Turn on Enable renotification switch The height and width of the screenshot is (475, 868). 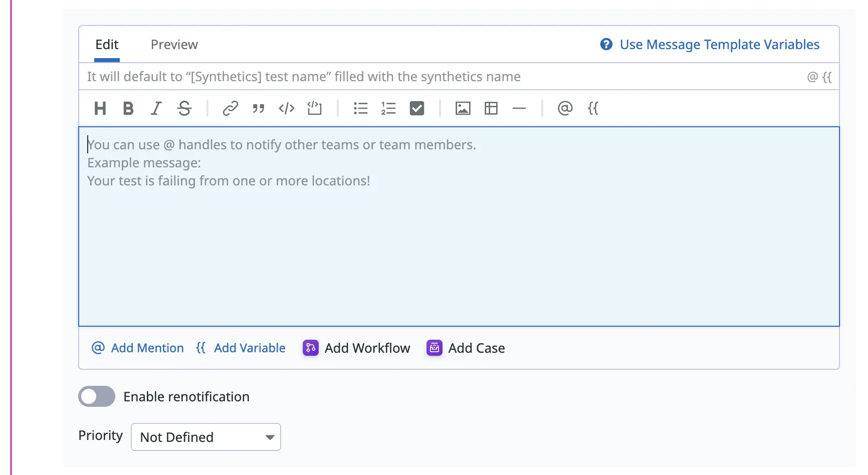(x=97, y=397)
